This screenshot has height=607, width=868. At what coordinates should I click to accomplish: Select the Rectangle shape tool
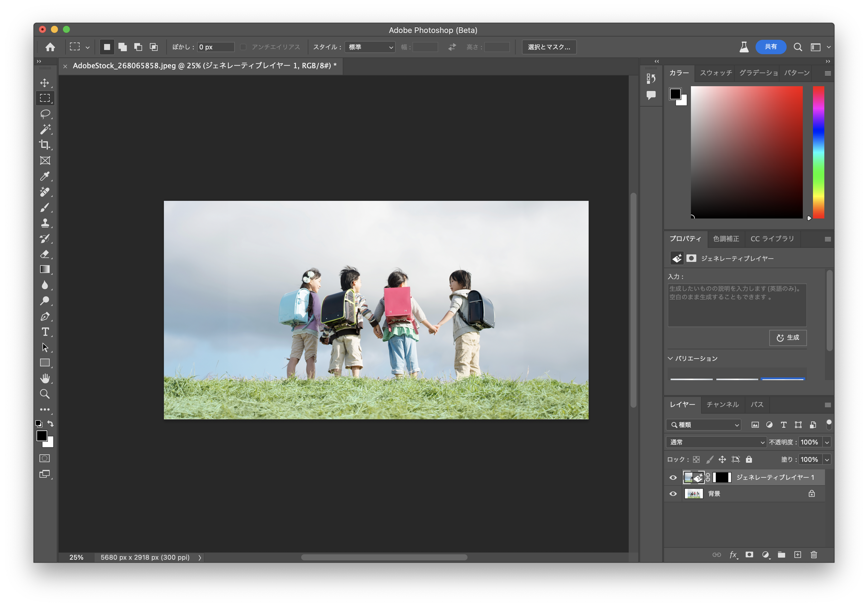click(45, 363)
